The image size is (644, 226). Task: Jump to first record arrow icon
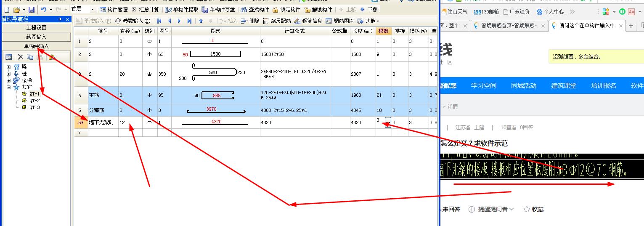[159, 21]
